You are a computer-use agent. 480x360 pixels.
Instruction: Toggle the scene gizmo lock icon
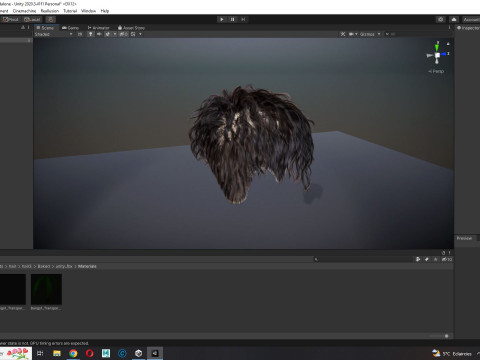click(x=448, y=44)
